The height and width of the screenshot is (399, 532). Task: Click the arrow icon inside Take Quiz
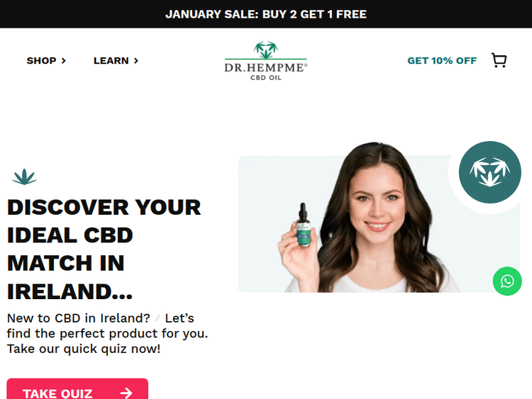[126, 393]
